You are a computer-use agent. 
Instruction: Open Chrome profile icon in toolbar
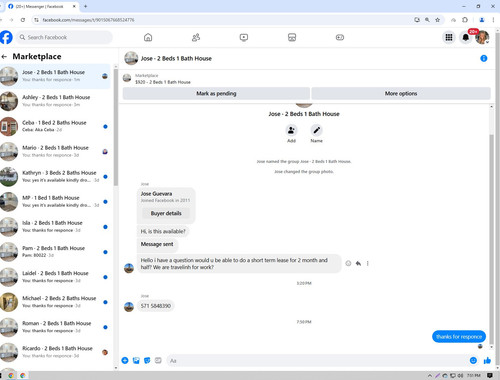point(482,20)
